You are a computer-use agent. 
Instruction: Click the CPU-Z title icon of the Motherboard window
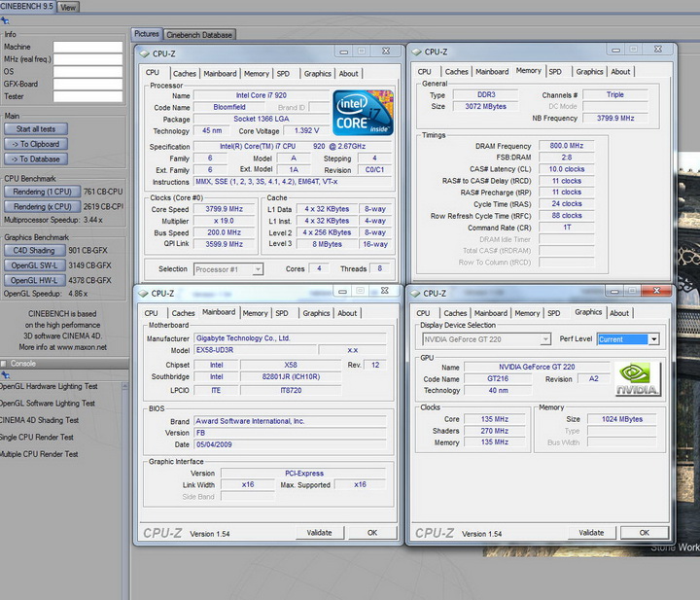143,293
